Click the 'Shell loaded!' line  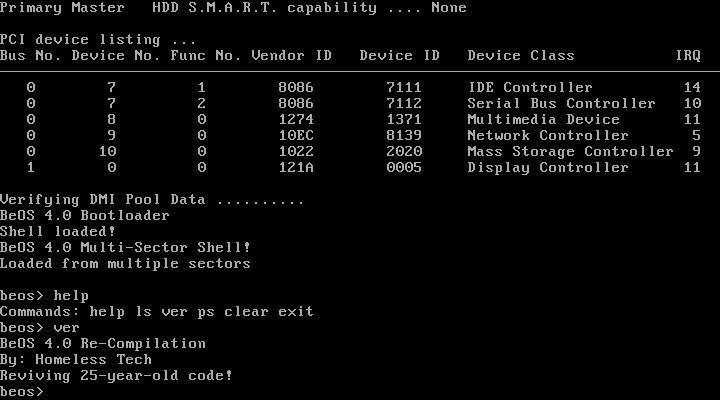pos(57,232)
